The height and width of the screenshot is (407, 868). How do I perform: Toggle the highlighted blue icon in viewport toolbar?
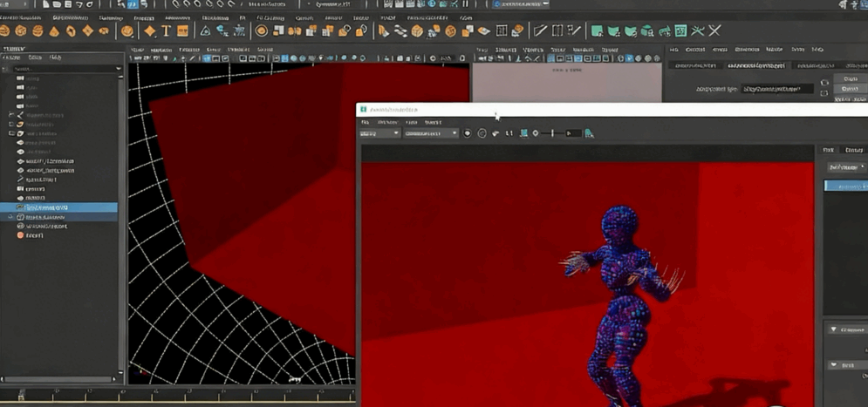click(x=208, y=59)
